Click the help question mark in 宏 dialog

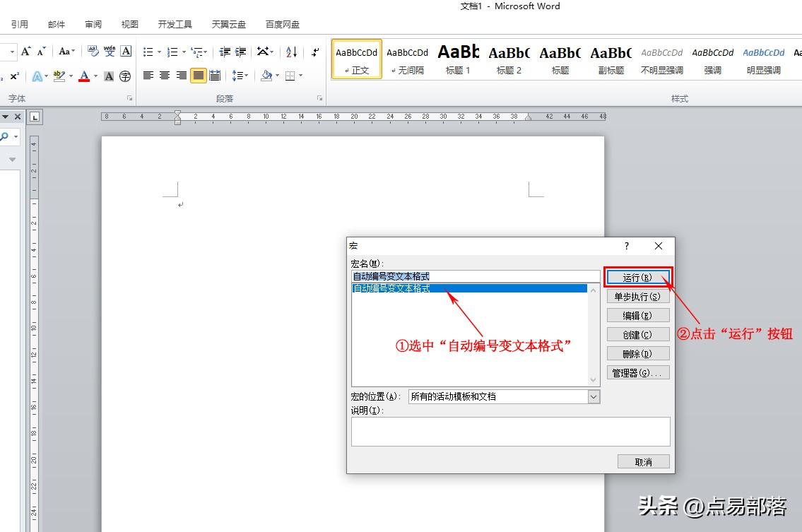(627, 246)
